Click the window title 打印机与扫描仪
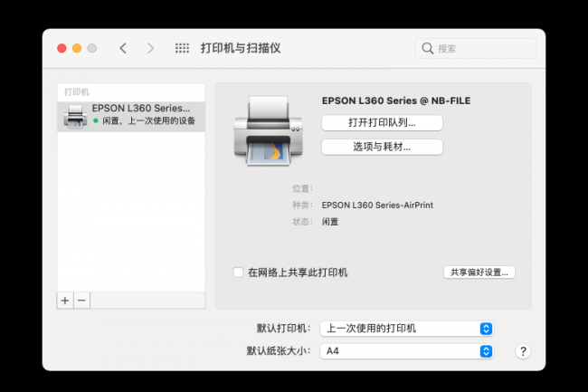Image resolution: width=588 pixels, height=392 pixels. pyautogui.click(x=241, y=48)
